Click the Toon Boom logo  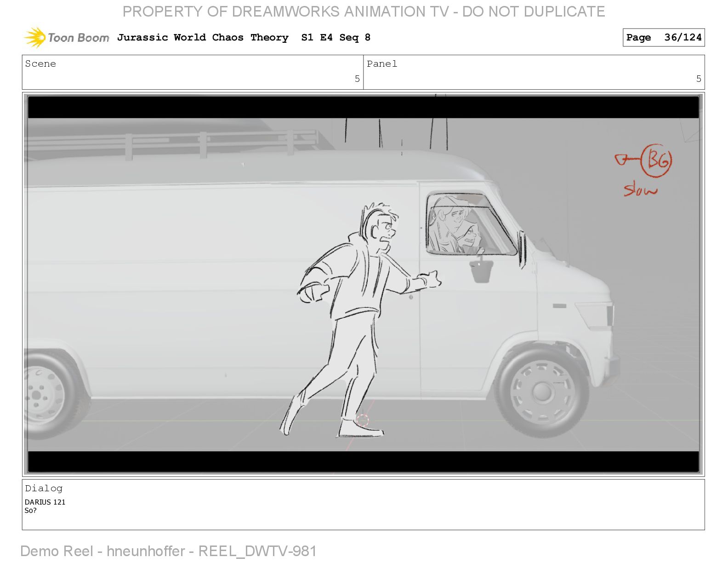(x=67, y=37)
